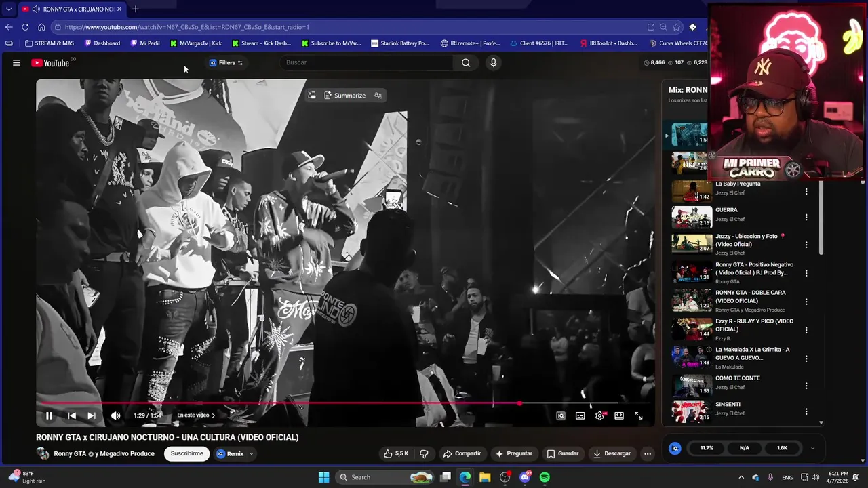This screenshot has height=488, width=868.
Task: Open options for 'La Makulada X La Grimita'
Action: (806, 359)
